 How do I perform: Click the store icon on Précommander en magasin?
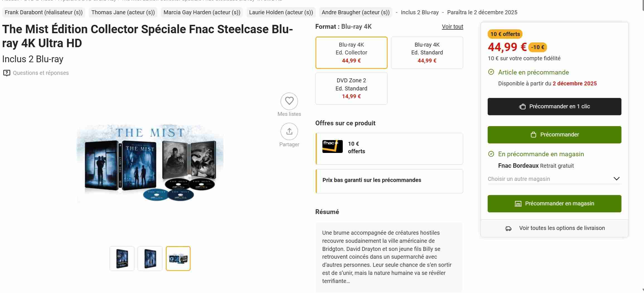coord(518,204)
